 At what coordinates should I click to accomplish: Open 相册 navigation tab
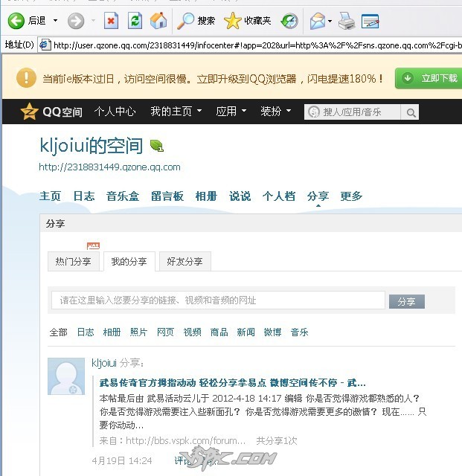pos(206,196)
